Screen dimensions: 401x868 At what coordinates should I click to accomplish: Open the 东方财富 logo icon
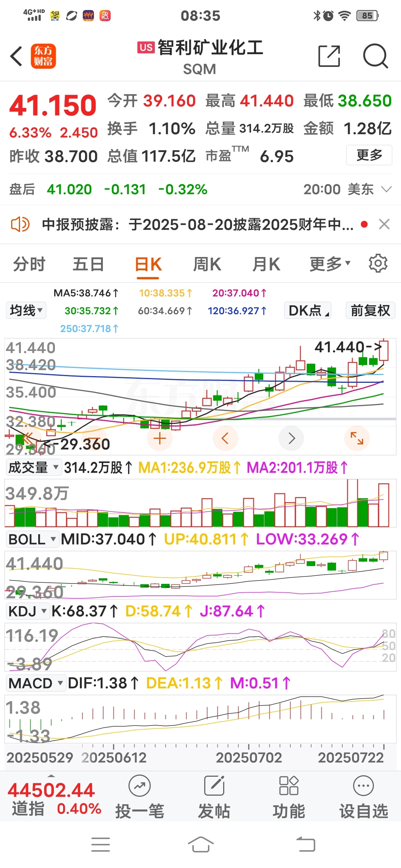coord(43,56)
